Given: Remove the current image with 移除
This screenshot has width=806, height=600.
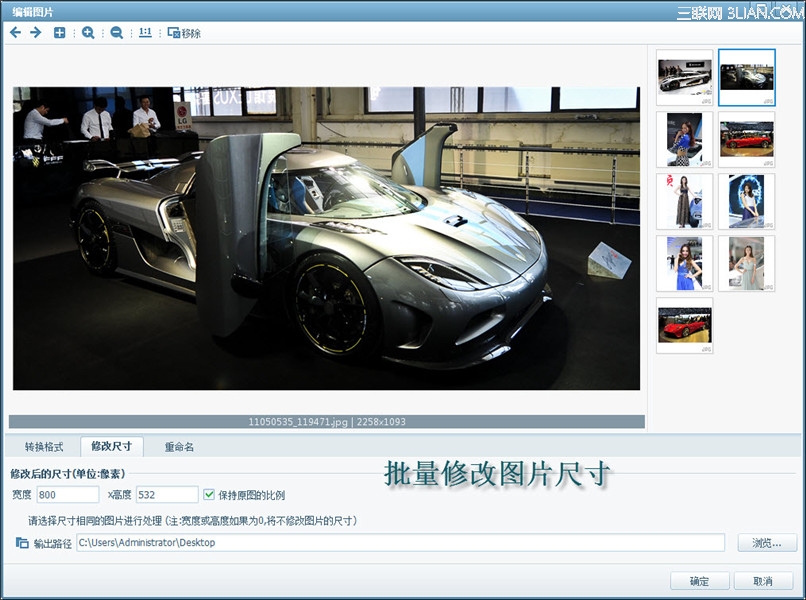Looking at the screenshot, I should (x=184, y=33).
